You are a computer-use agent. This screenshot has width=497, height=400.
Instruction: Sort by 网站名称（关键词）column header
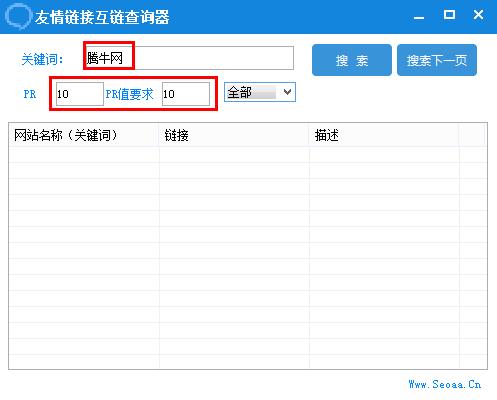pos(84,135)
